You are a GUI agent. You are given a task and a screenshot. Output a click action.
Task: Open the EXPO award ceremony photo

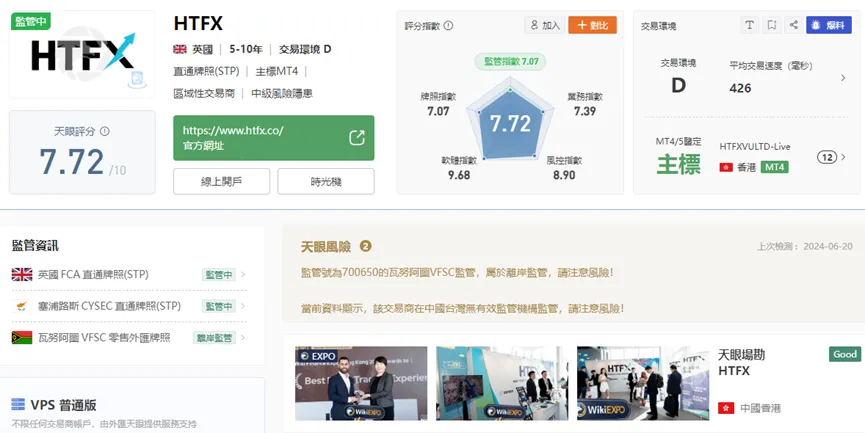[361, 383]
